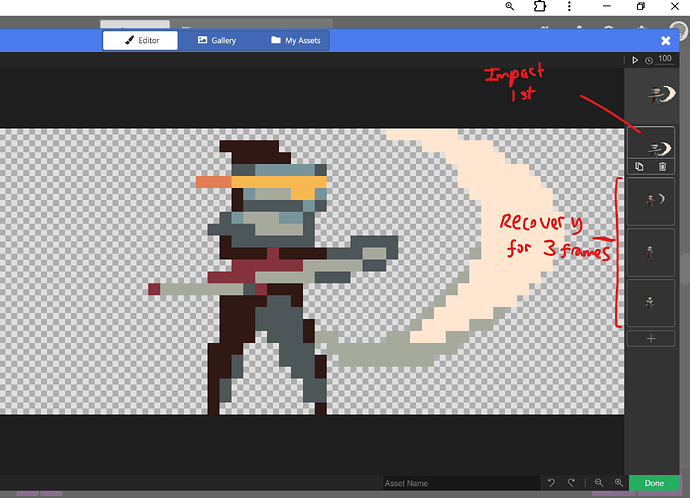The width and height of the screenshot is (690, 498).
Task: Select the first animation frame thumbnail
Action: [651, 95]
